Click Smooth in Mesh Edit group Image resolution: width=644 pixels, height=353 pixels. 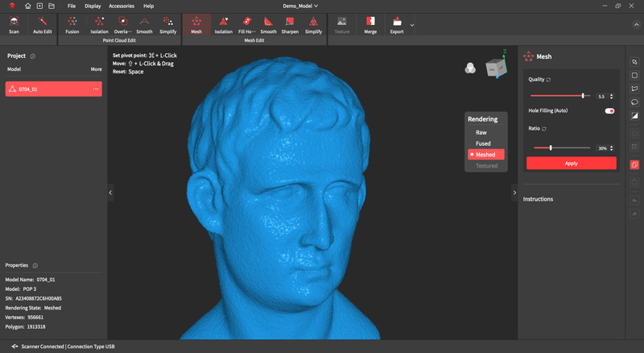pos(268,25)
